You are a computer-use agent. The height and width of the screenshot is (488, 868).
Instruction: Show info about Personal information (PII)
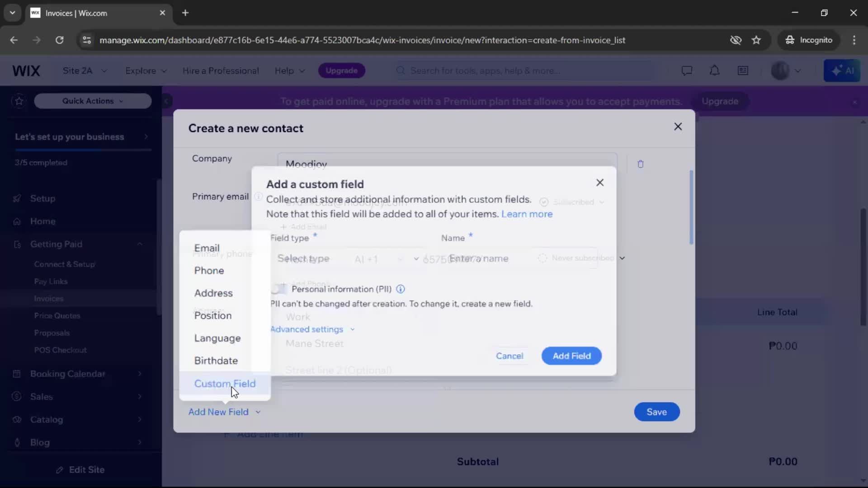coord(401,289)
